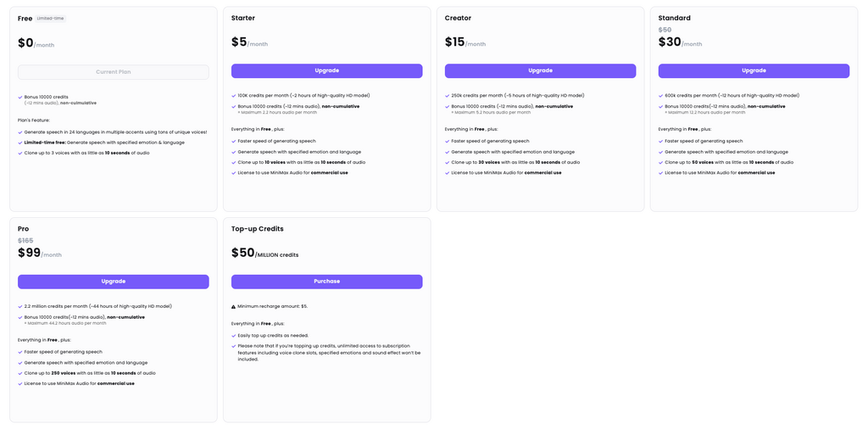Click the $50 per MILLION credits price
The height and width of the screenshot is (430, 868).
point(264,254)
